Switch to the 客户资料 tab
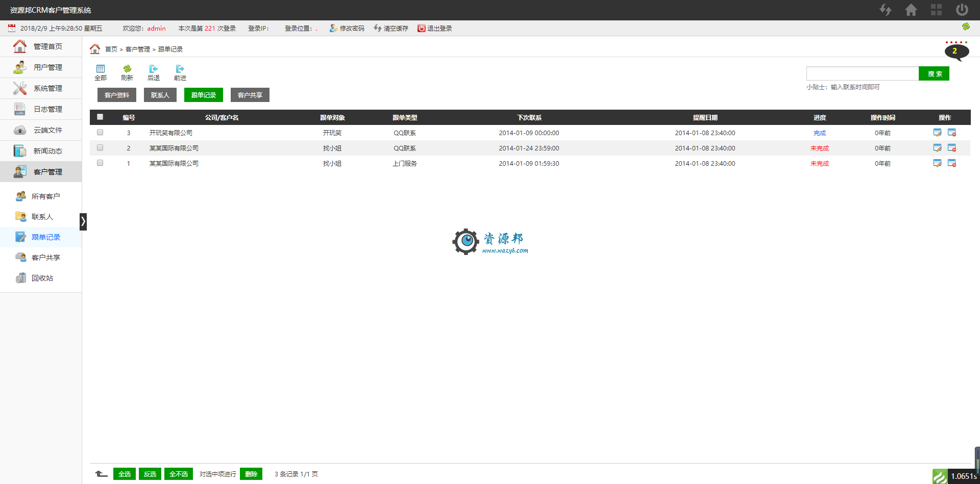Screen dimensions: 980x484 click(117, 95)
